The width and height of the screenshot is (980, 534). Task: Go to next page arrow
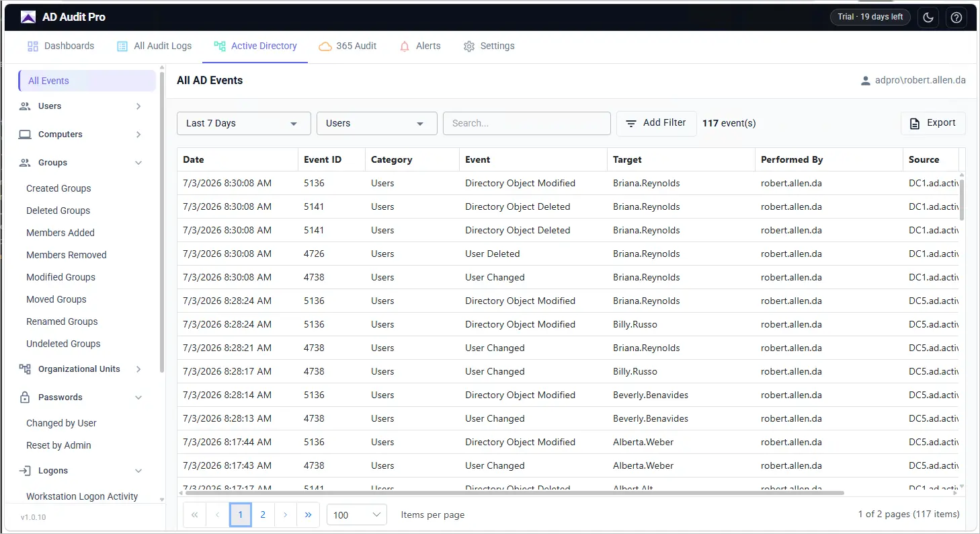[286, 514]
